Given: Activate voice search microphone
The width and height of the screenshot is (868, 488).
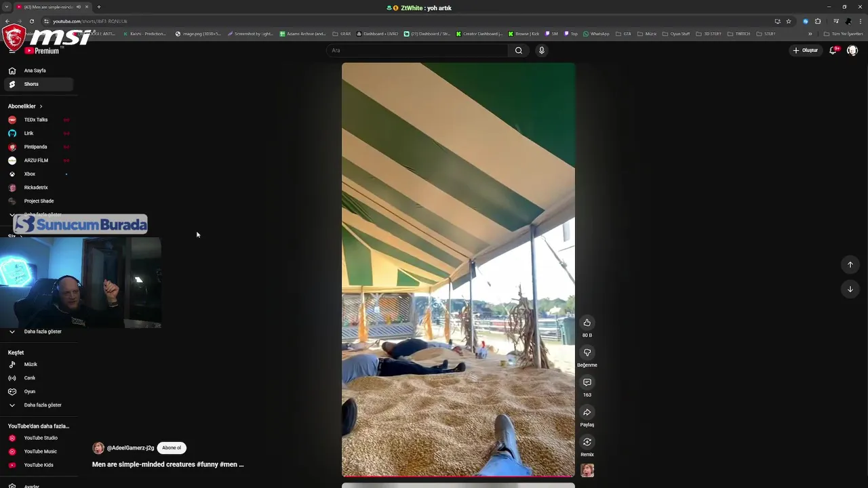Looking at the screenshot, I should pyautogui.click(x=541, y=50).
